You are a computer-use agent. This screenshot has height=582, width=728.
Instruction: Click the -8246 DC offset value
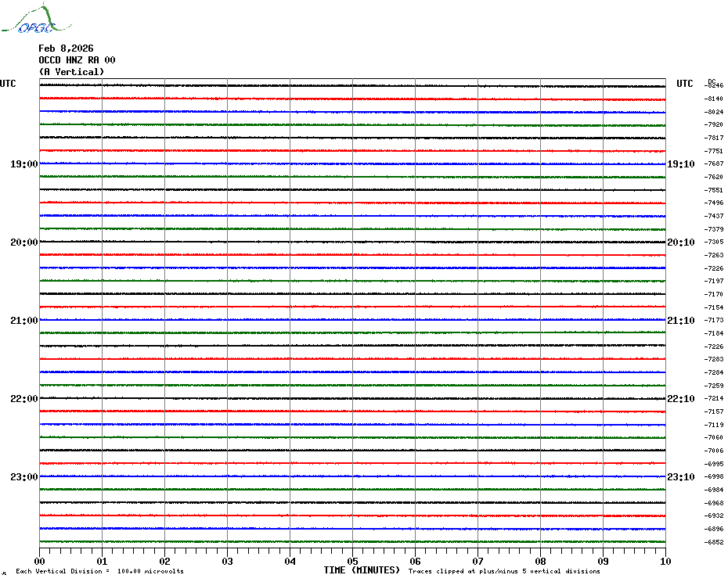[x=714, y=85]
